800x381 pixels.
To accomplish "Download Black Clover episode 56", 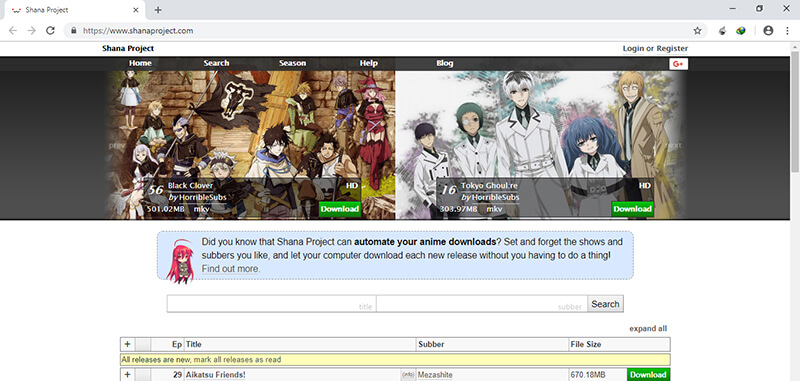I will pos(340,209).
